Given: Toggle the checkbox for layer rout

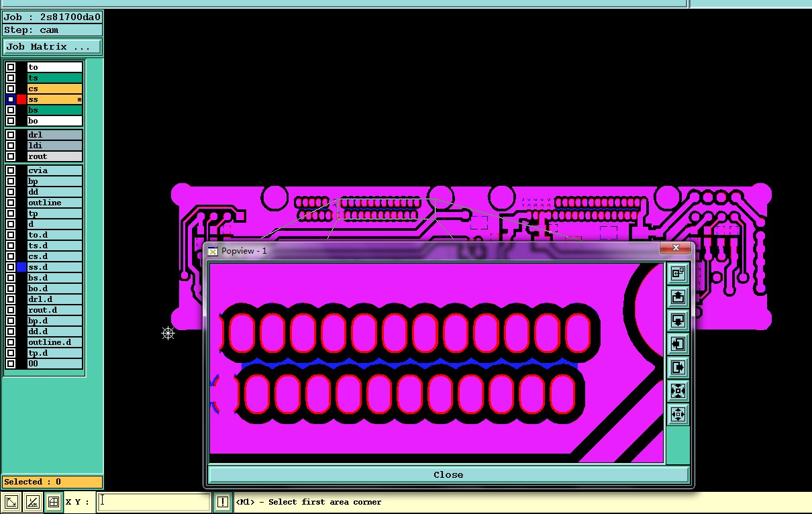Looking at the screenshot, I should [x=11, y=156].
